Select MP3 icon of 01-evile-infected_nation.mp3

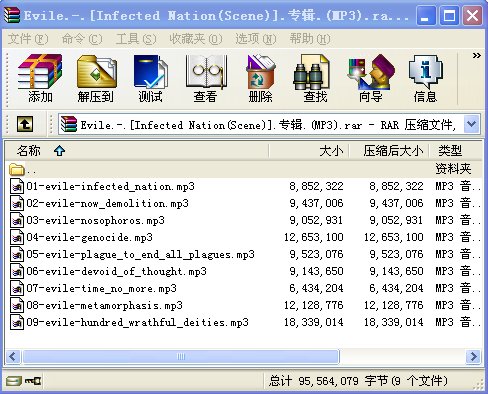click(x=17, y=186)
